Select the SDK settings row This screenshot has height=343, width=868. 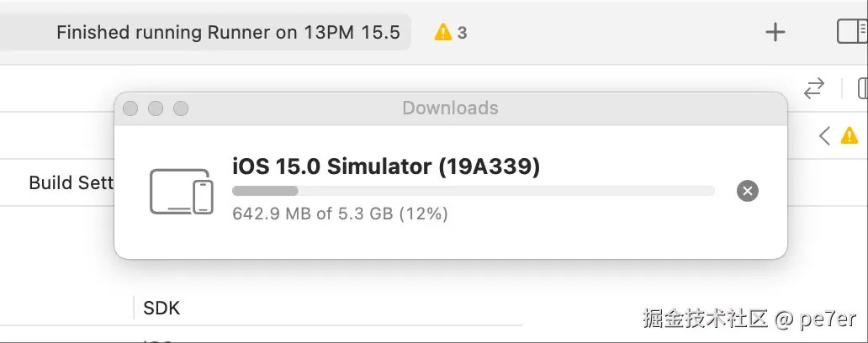click(161, 308)
